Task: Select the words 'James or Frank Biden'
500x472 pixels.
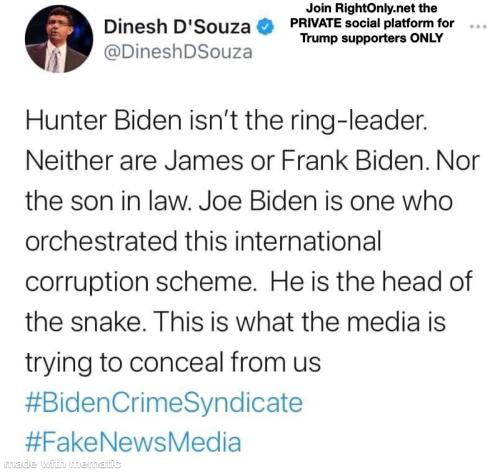Action: [x=295, y=161]
